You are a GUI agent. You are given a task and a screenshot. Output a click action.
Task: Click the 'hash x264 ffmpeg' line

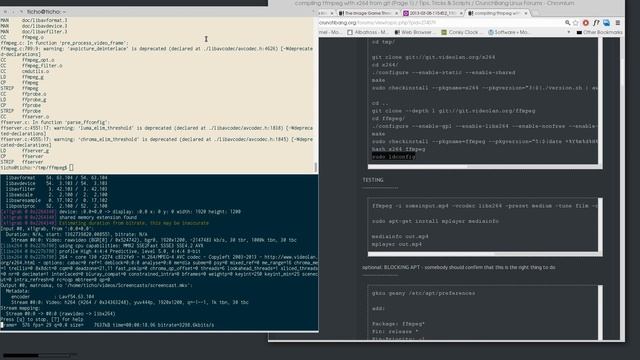398,149
